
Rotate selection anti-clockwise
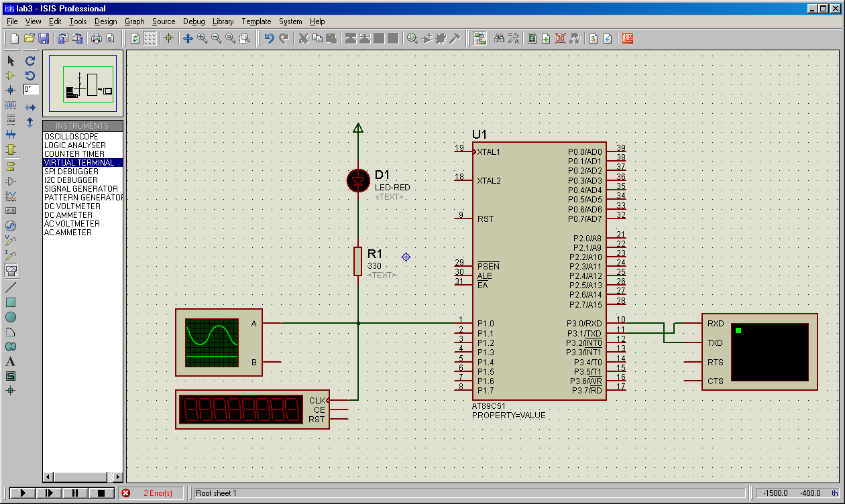[30, 76]
